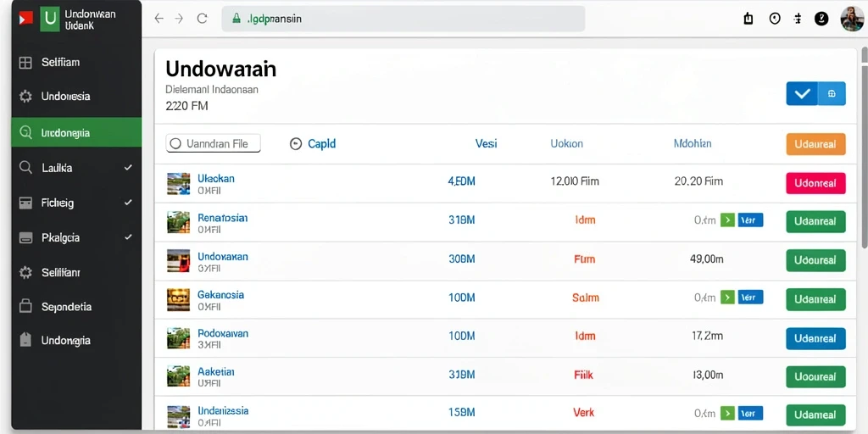The height and width of the screenshot is (434, 868).
Task: Toggle the checkmark next to Ficheig
Action: [x=129, y=203]
